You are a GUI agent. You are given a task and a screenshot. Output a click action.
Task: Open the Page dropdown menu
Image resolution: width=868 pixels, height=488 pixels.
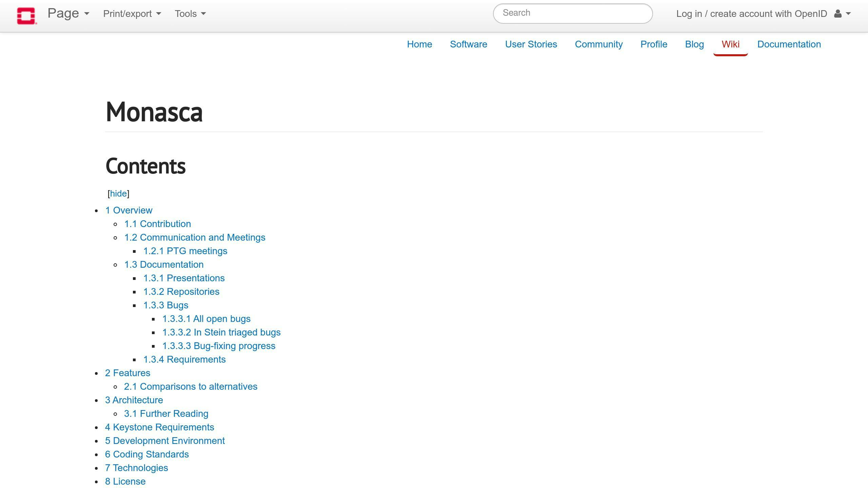pos(68,14)
